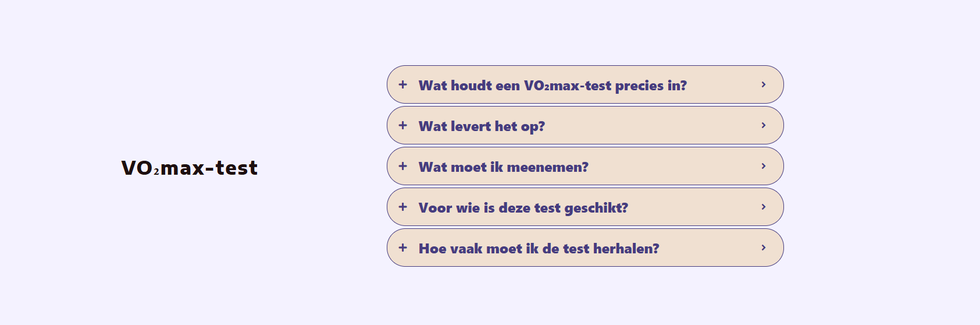Open the 'Voor wie is deze test geschikt?' question

[523, 208]
